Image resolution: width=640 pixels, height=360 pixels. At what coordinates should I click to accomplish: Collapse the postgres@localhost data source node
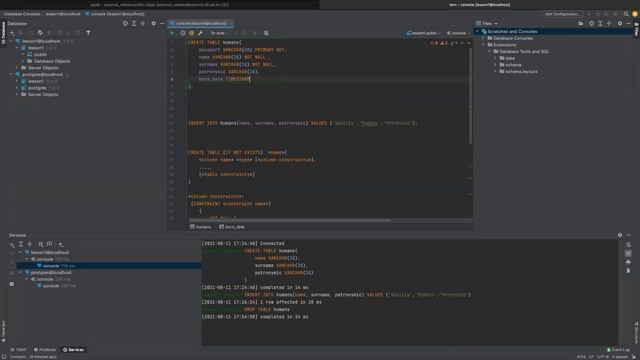coord(11,74)
